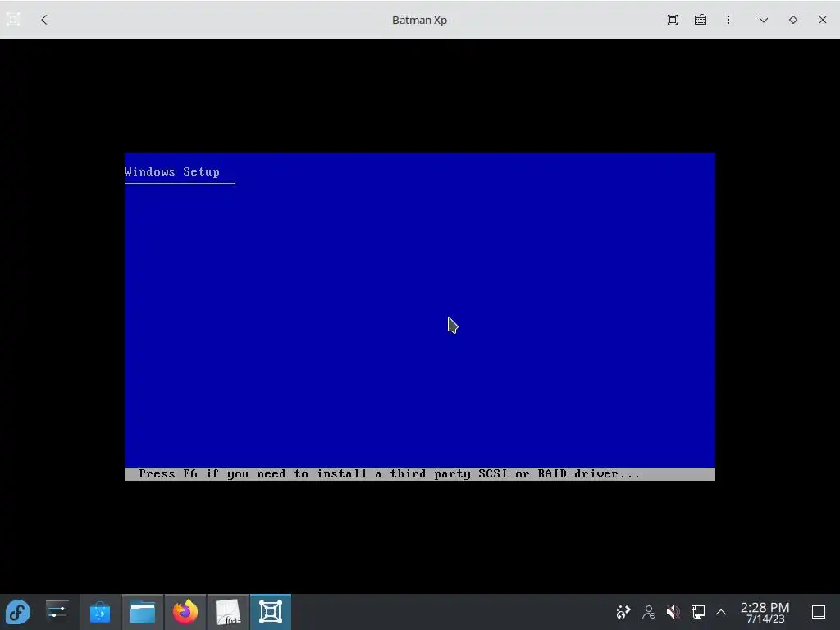Minimize the Batman Xp window
Screen dimensions: 840x630
764,20
